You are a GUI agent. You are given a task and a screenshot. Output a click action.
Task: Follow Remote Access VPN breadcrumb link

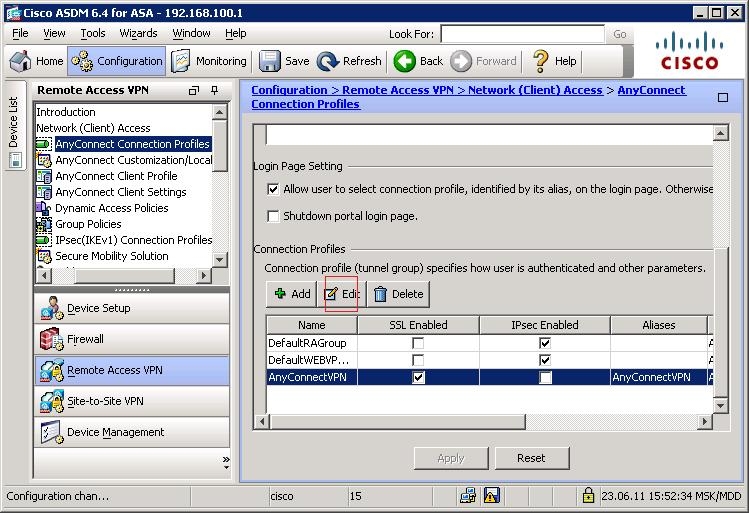(398, 90)
